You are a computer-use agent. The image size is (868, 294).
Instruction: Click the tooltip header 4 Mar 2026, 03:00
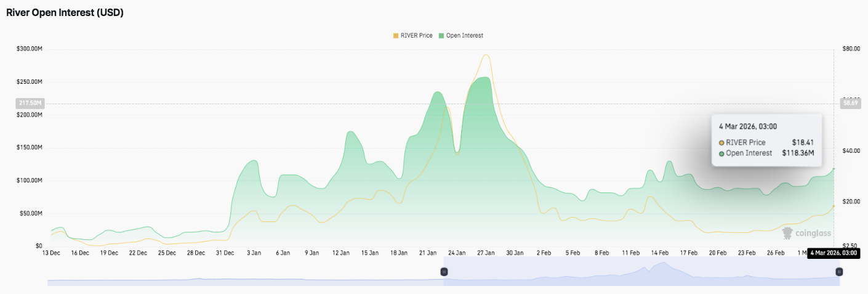tap(747, 126)
